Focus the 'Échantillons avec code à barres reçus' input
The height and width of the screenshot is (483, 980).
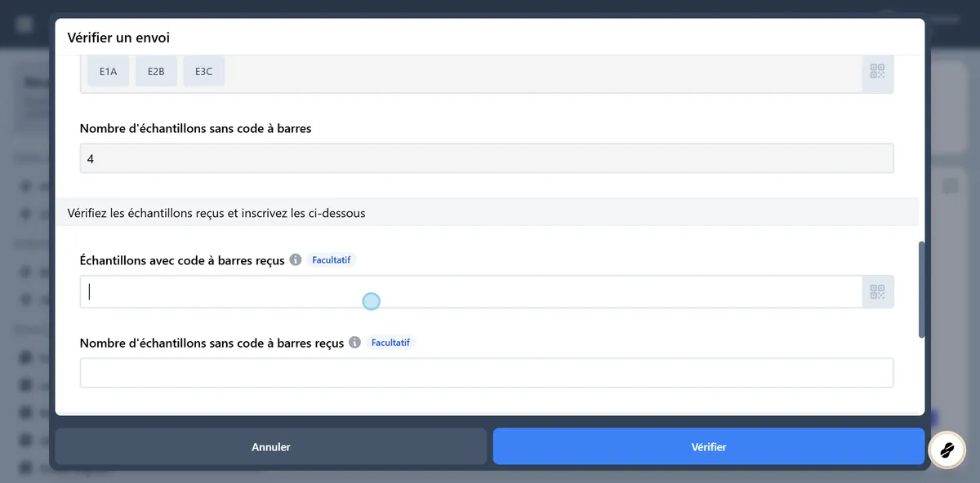470,292
